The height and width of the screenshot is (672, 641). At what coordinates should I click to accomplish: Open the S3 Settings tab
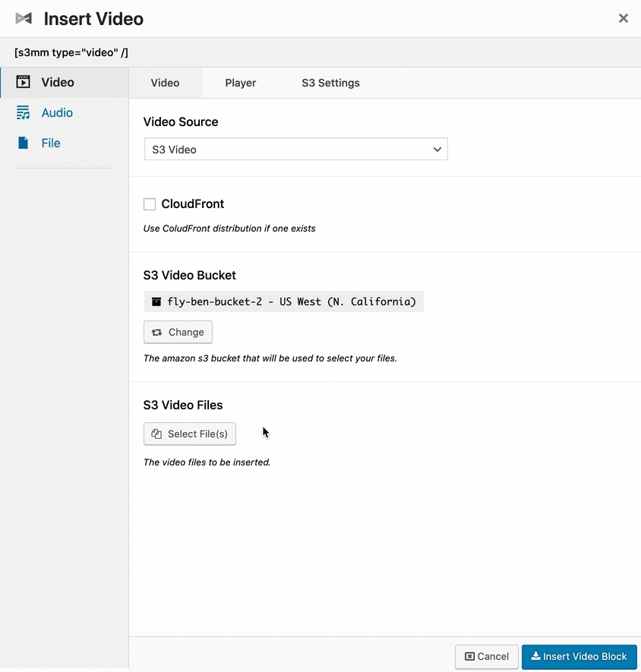tap(330, 83)
